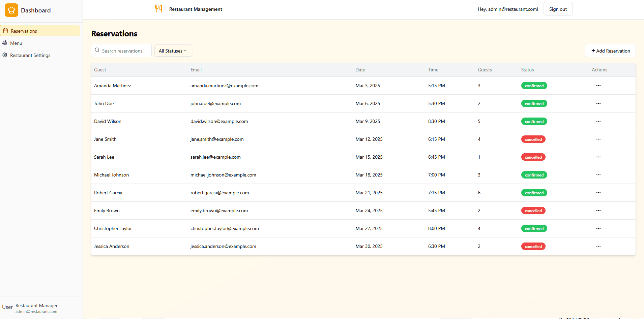
Task: Open row actions for Emily Brown
Action: 598,211
